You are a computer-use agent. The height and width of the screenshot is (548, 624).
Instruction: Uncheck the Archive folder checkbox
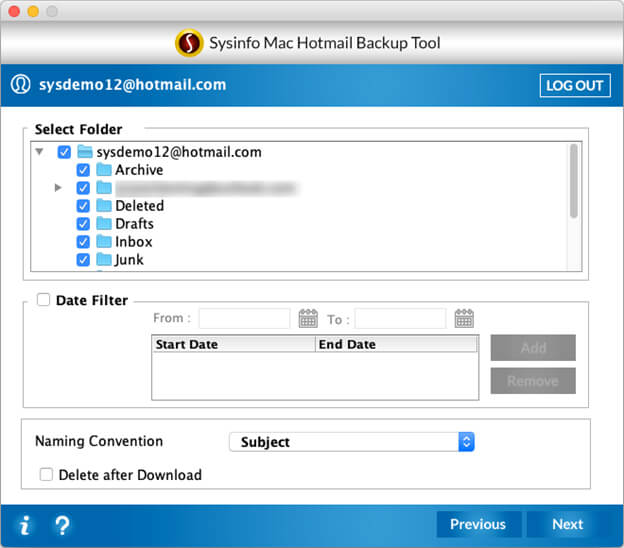(x=83, y=170)
